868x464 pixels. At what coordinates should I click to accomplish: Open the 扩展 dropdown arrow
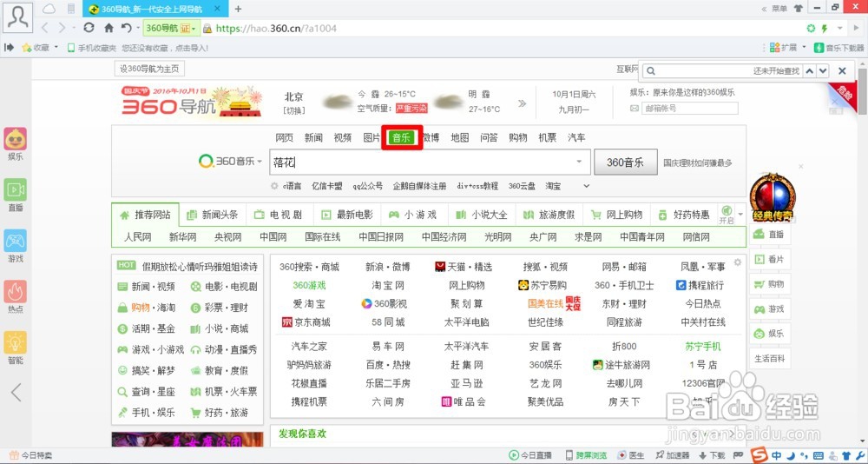[804, 48]
